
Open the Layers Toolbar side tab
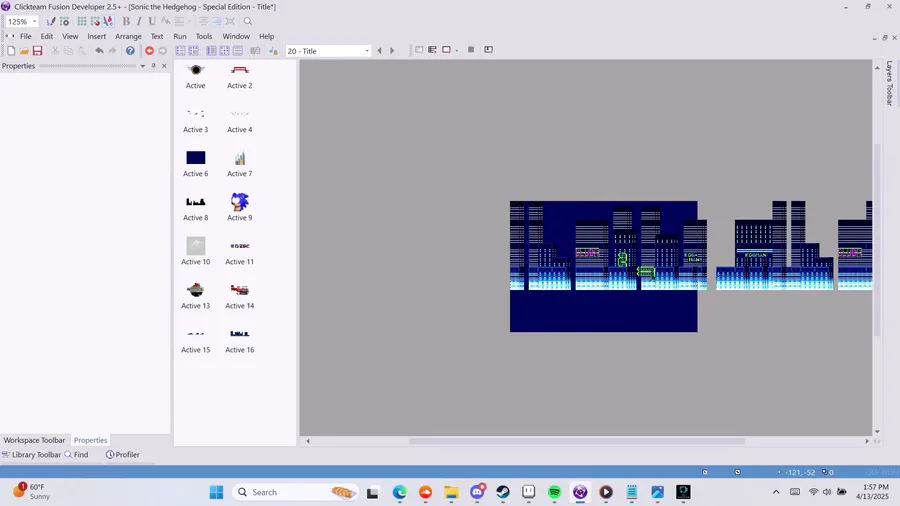pyautogui.click(x=890, y=83)
